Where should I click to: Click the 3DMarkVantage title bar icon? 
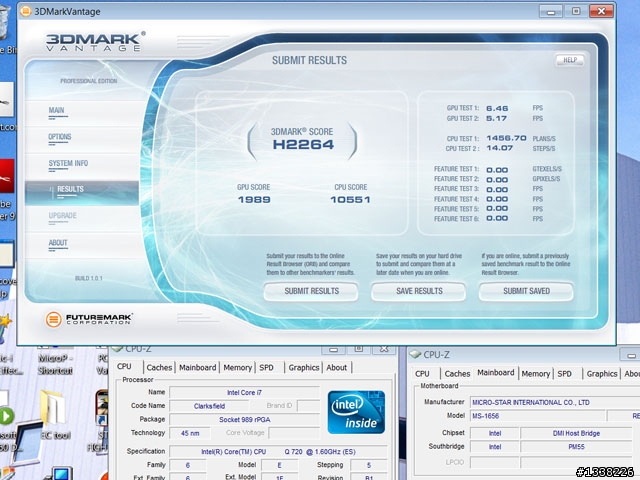pos(25,11)
